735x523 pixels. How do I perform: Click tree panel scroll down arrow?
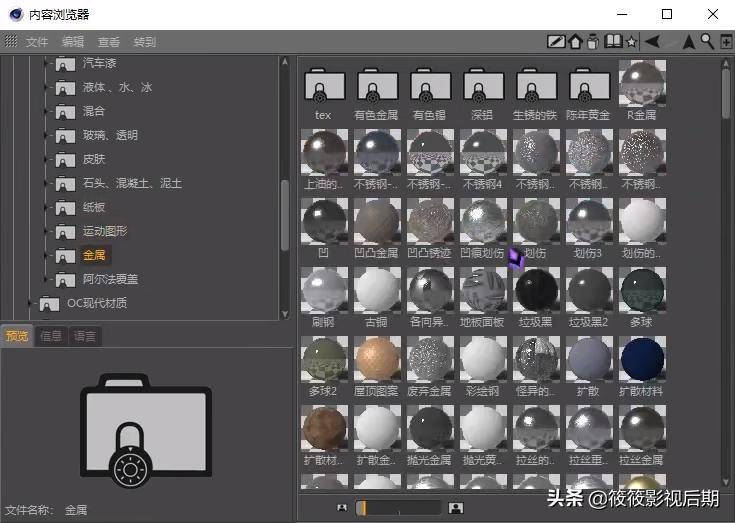[x=285, y=314]
